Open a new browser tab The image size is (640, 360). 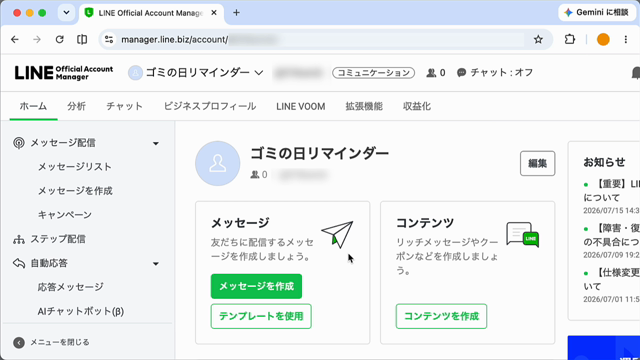236,13
